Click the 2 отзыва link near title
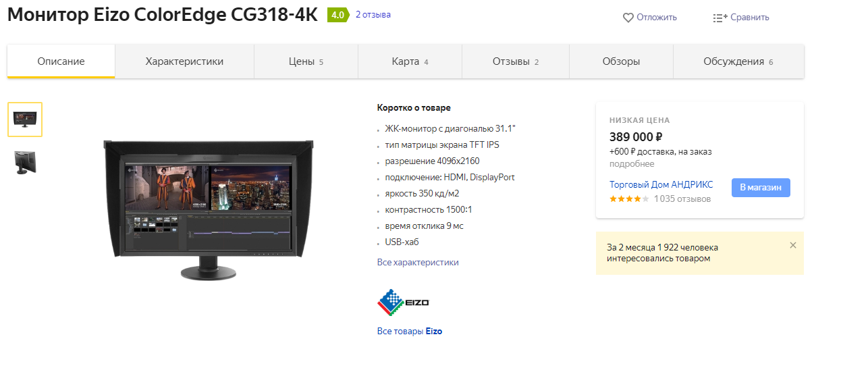 [373, 14]
